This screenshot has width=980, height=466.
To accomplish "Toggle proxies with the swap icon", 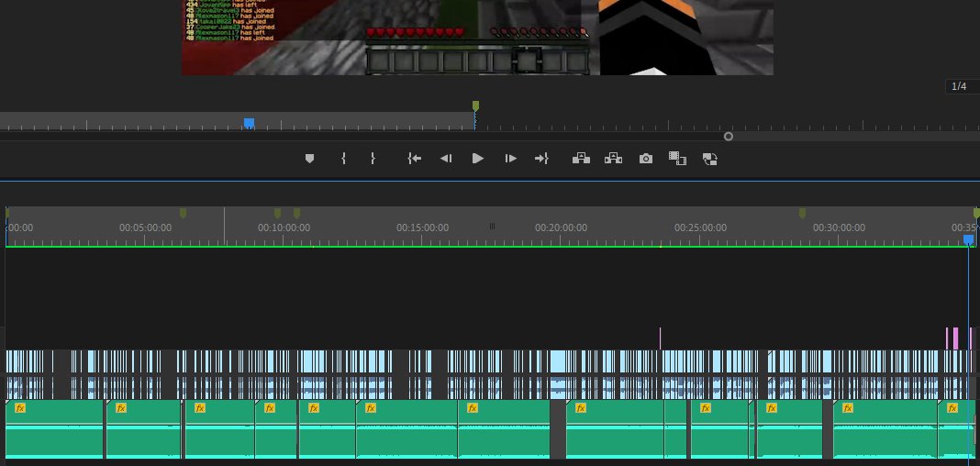I will click(710, 159).
